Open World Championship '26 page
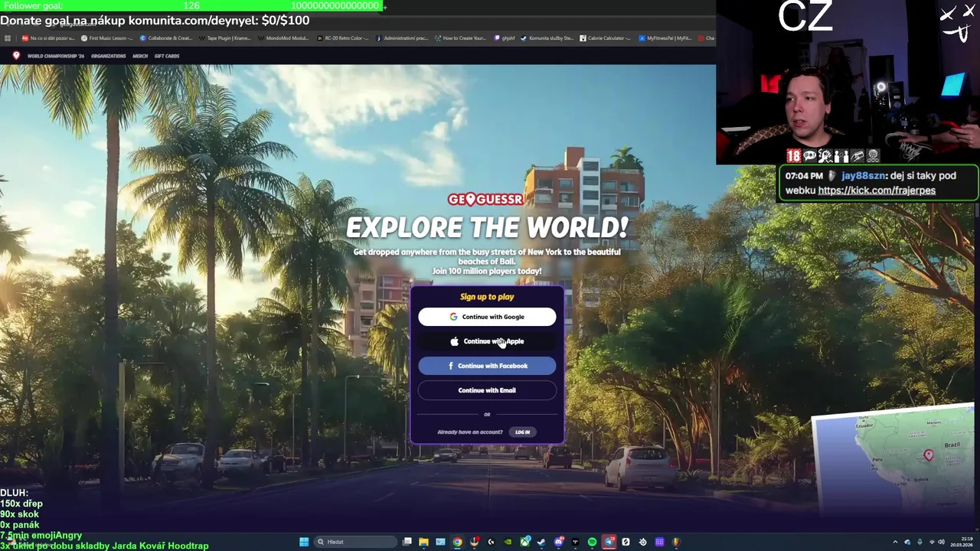This screenshot has width=980, height=551. pos(56,56)
